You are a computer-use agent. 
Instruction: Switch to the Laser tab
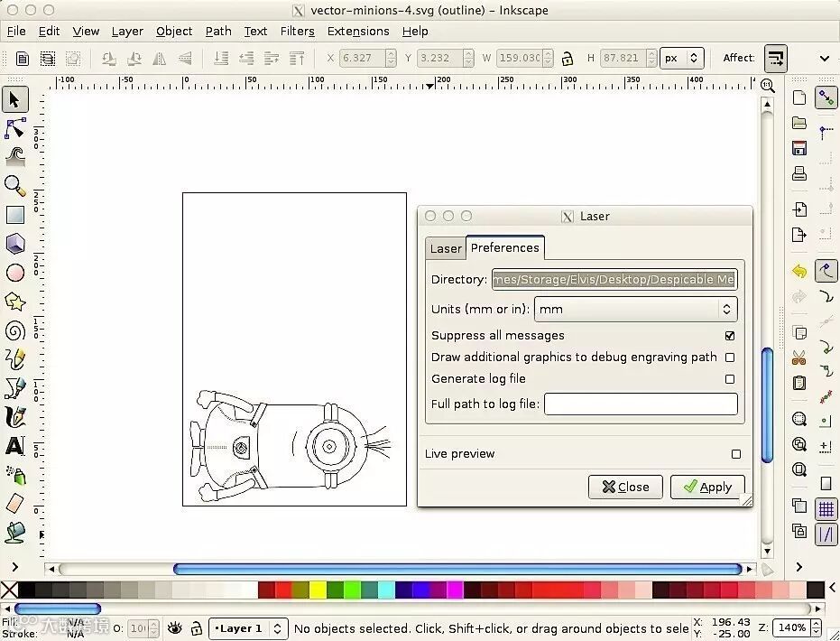(x=446, y=248)
